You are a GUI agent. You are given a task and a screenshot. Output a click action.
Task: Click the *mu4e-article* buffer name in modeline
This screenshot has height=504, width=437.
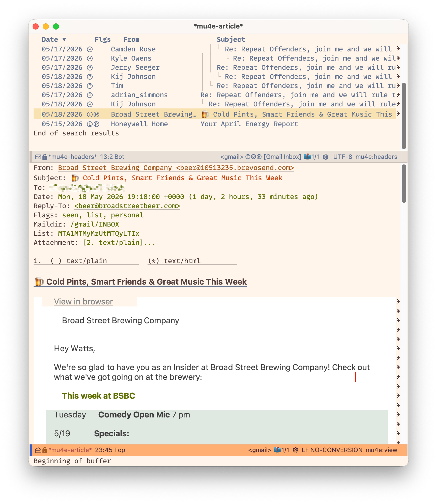click(70, 450)
